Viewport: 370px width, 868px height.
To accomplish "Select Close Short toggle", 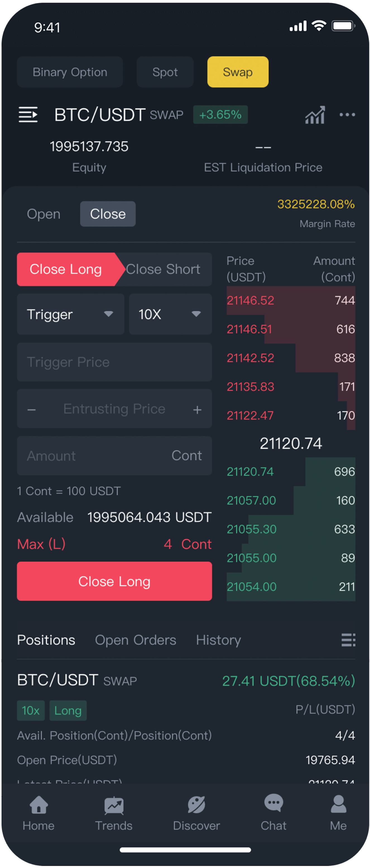I will point(163,269).
